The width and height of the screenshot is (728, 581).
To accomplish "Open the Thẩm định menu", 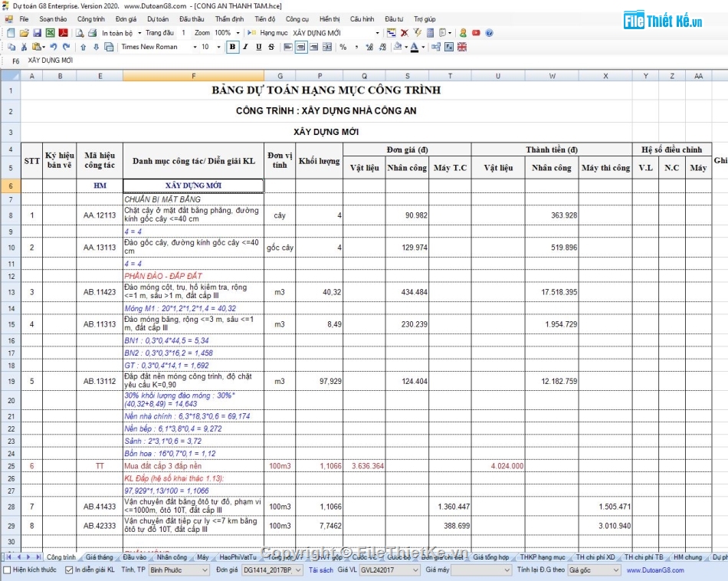I will coord(229,19).
